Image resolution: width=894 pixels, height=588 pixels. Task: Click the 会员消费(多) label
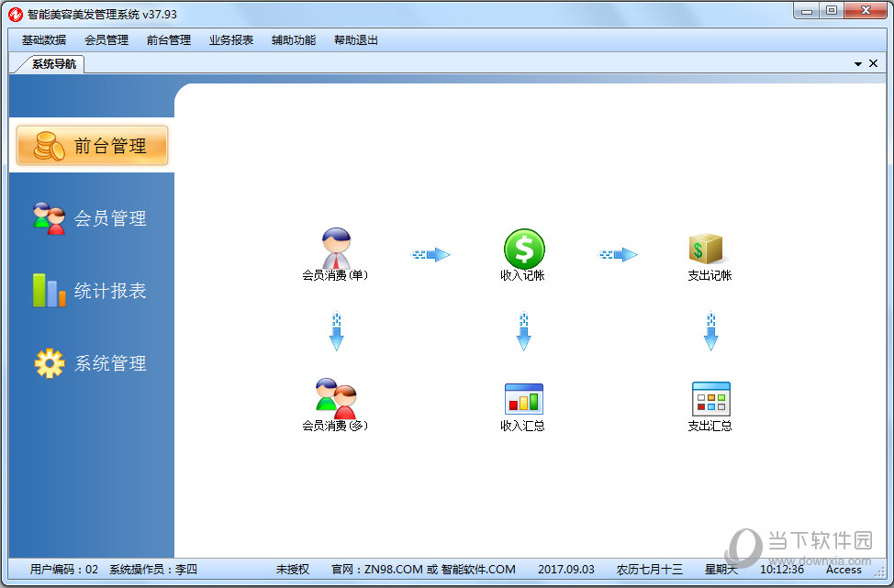(335, 426)
